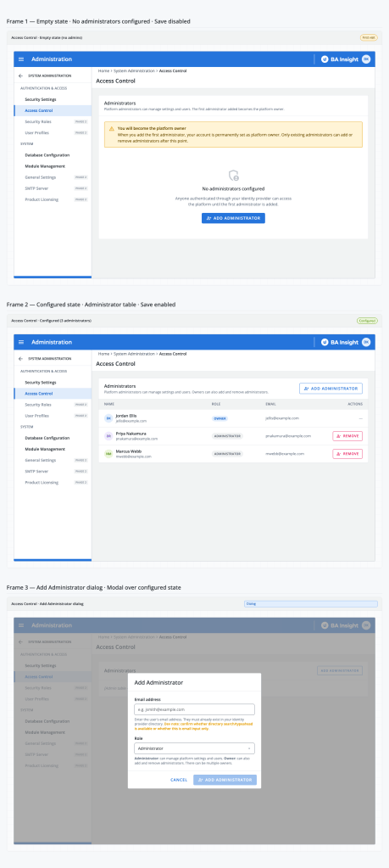Click the Dialog badge on Frame 3
This screenshot has height=868, width=389.
tap(311, 604)
